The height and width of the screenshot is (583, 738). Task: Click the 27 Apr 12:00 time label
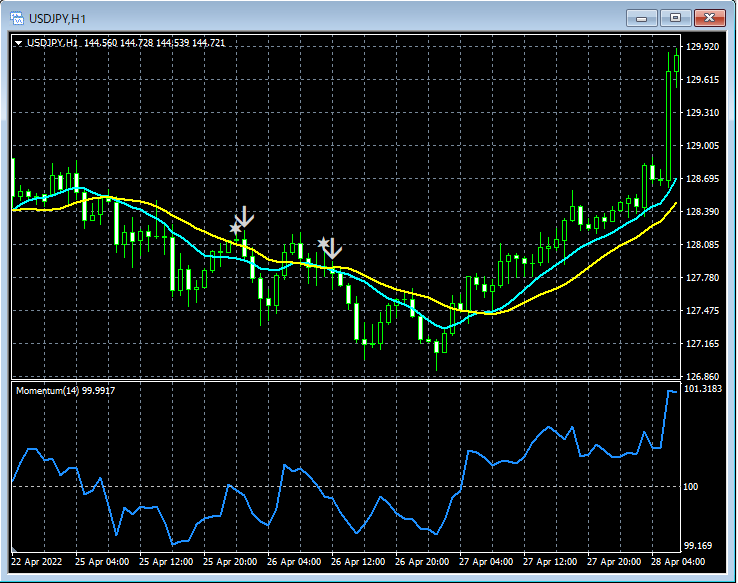click(550, 562)
